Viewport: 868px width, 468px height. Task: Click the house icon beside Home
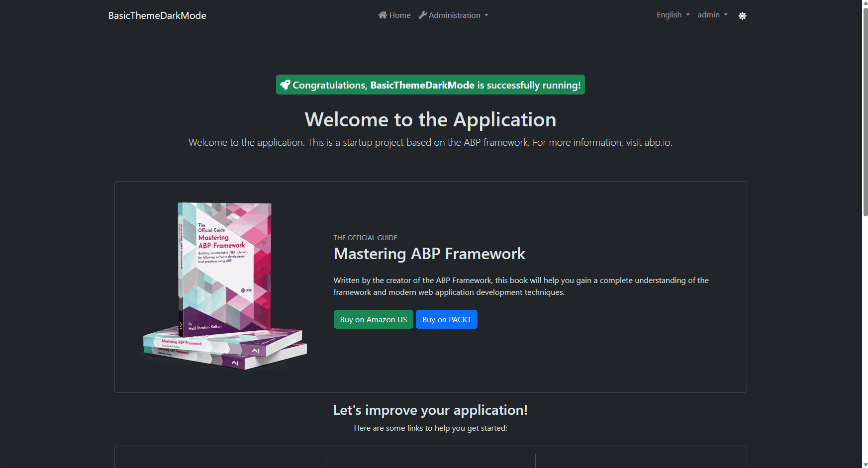tap(382, 15)
